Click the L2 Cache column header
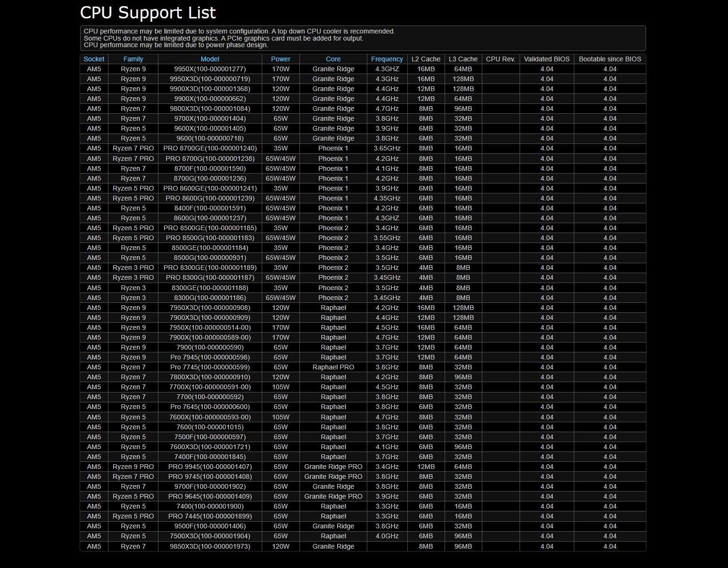This screenshot has height=568, width=728. [x=426, y=59]
